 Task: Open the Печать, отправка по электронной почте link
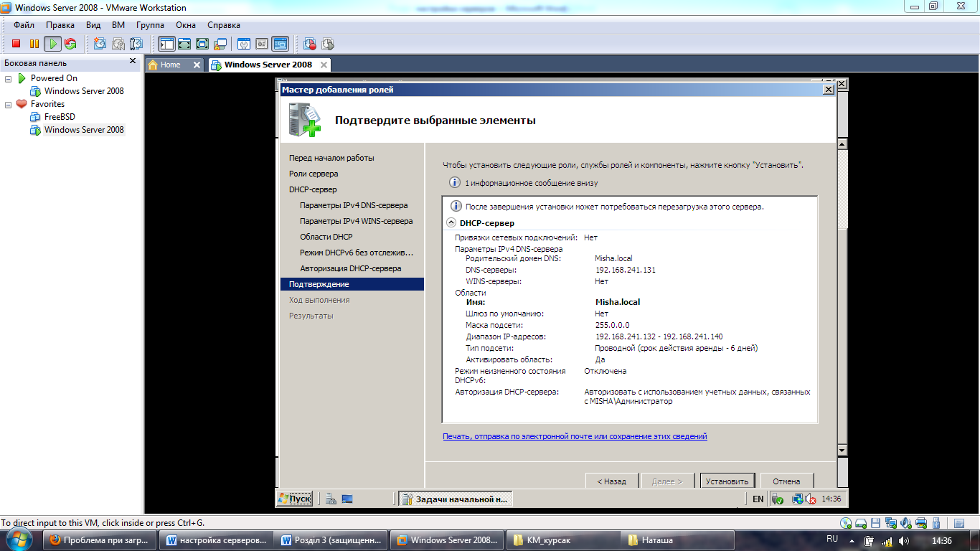pos(575,436)
